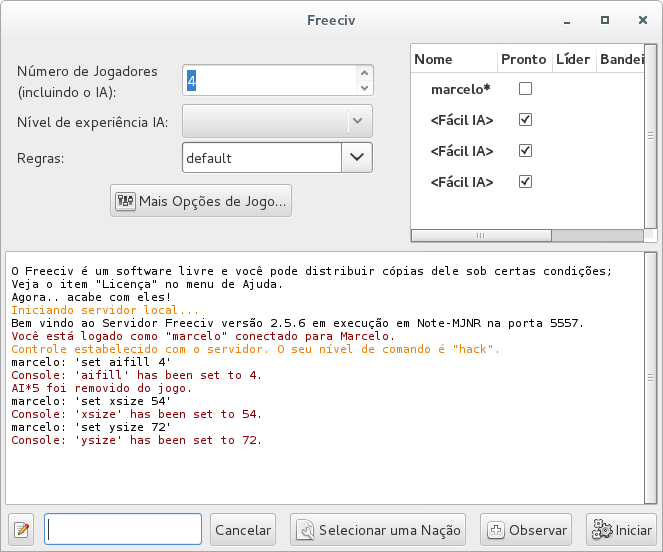The image size is (663, 552).
Task: Toggle ready checkbox for marcelo
Action: click(525, 89)
